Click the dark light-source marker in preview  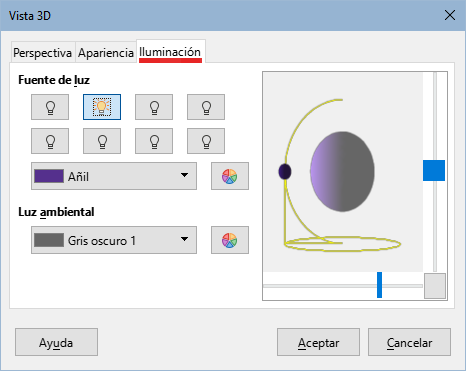point(285,172)
